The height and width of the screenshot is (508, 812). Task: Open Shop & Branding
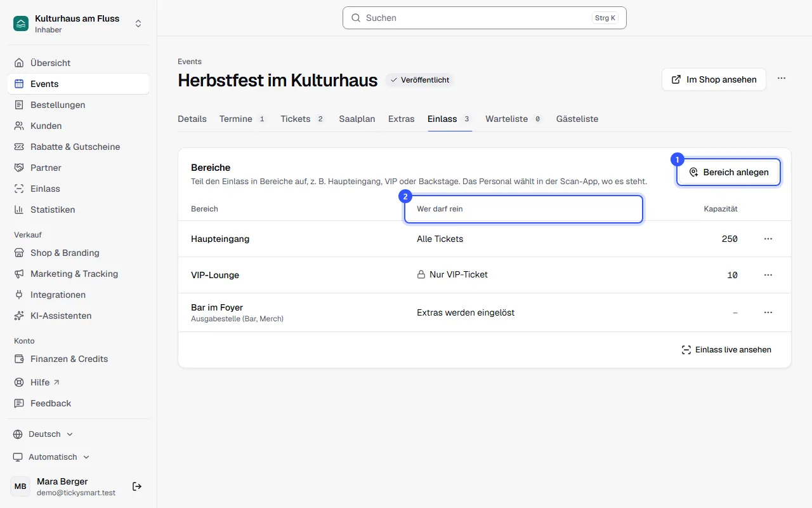pyautogui.click(x=79, y=253)
